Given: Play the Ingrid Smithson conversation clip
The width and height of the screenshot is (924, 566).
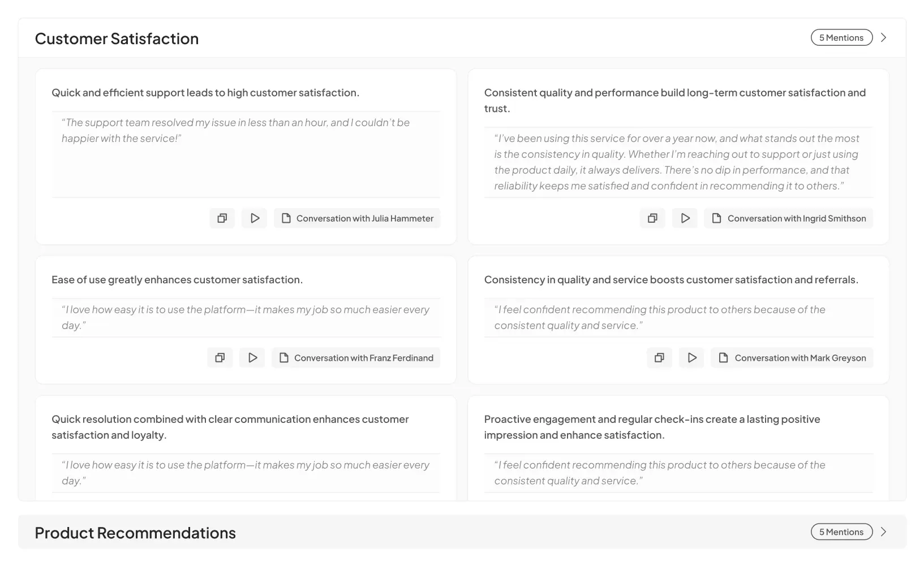Looking at the screenshot, I should coord(685,218).
